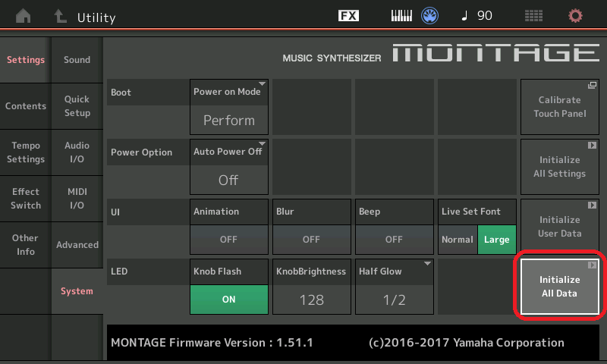This screenshot has height=364, width=607.
Task: Open the Half Glow dropdown
Action: tap(393, 285)
